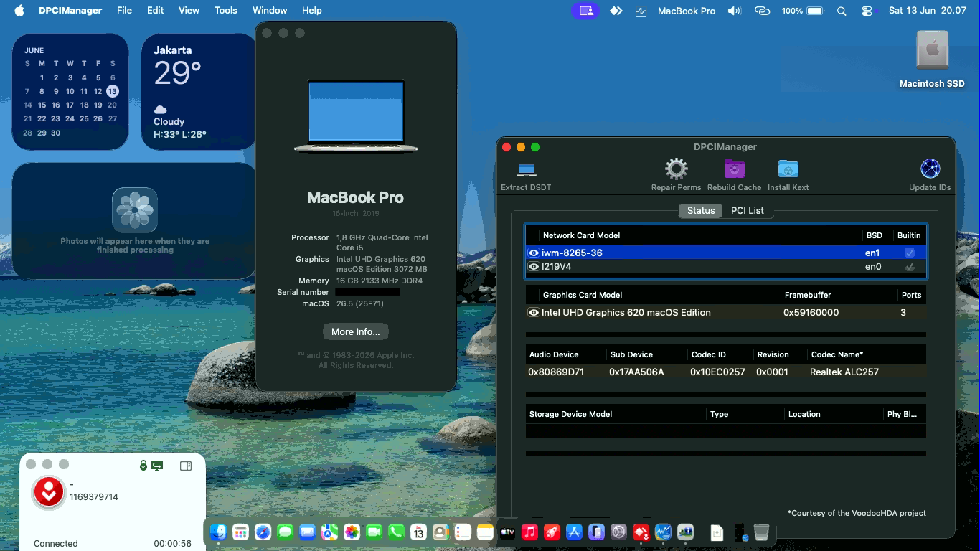Click AnyDesk monitor session icon
The image size is (980, 551).
pyautogui.click(x=157, y=466)
